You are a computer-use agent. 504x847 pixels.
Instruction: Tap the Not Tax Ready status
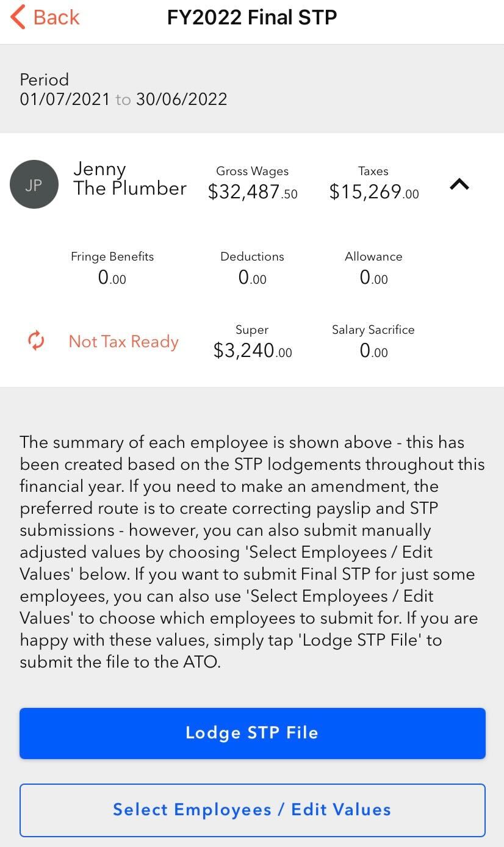coord(124,342)
